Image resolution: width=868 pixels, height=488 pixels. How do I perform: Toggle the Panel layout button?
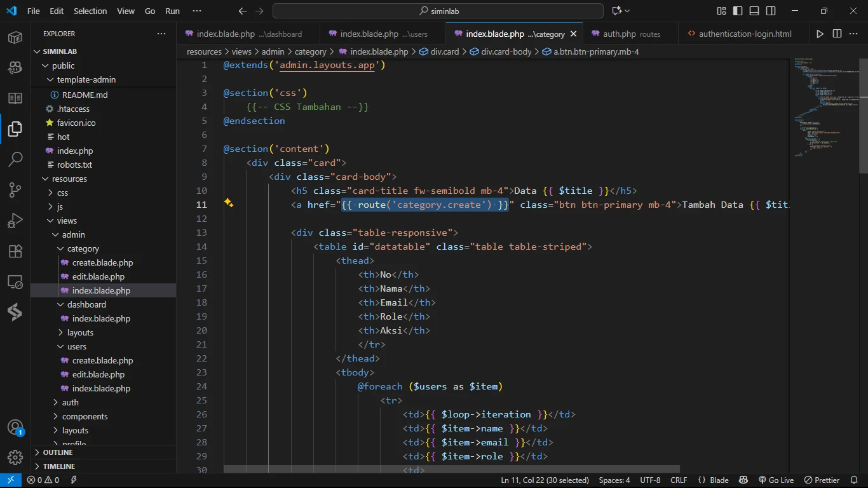pyautogui.click(x=754, y=11)
